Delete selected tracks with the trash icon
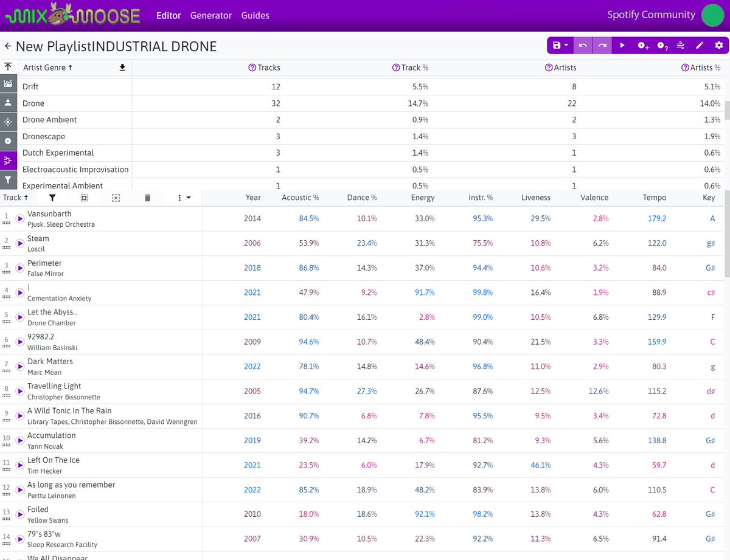 147,198
